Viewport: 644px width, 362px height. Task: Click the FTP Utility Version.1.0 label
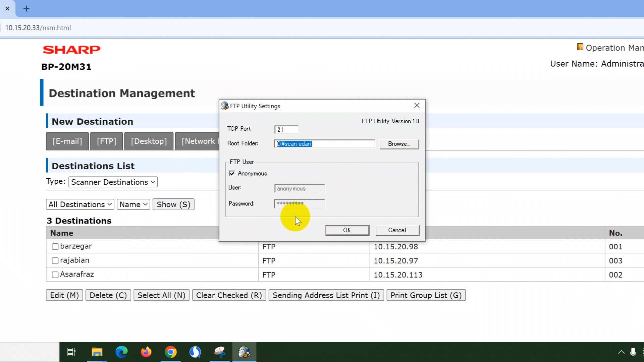pos(390,121)
